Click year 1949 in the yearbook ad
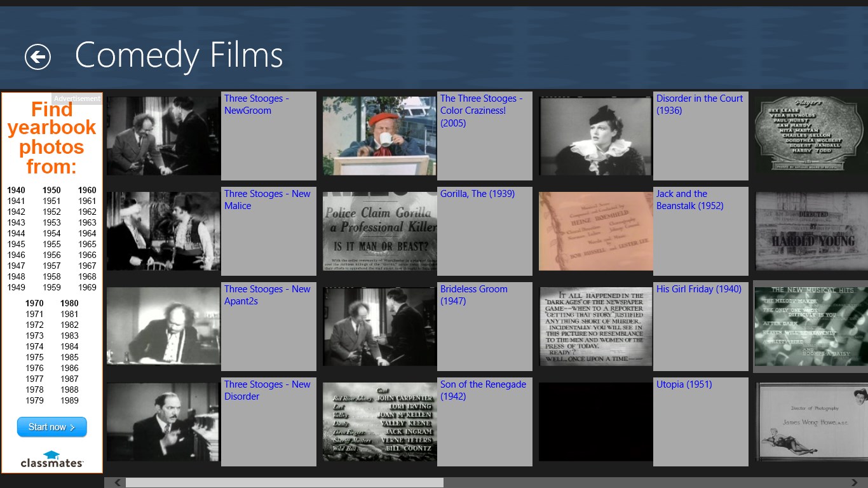Image resolution: width=868 pixels, height=488 pixels. (17, 287)
